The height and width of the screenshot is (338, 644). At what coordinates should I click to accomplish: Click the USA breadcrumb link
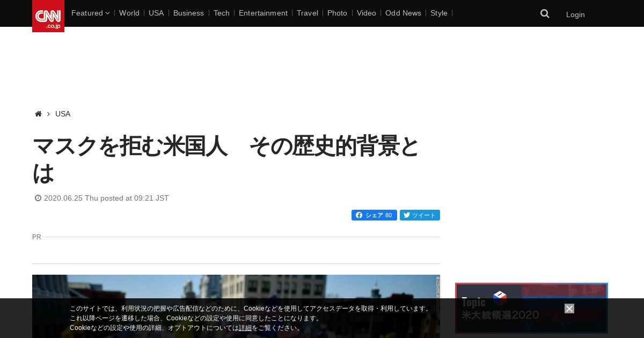coord(63,114)
